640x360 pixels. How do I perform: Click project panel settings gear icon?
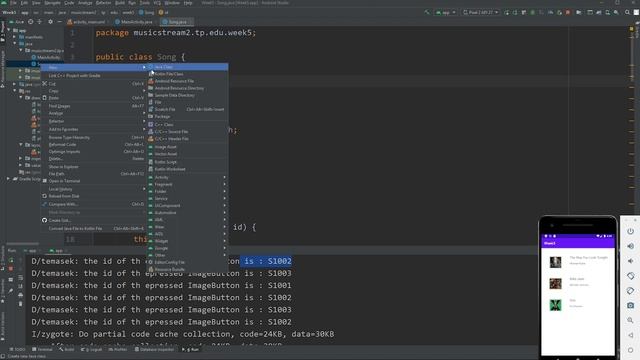click(x=50, y=22)
